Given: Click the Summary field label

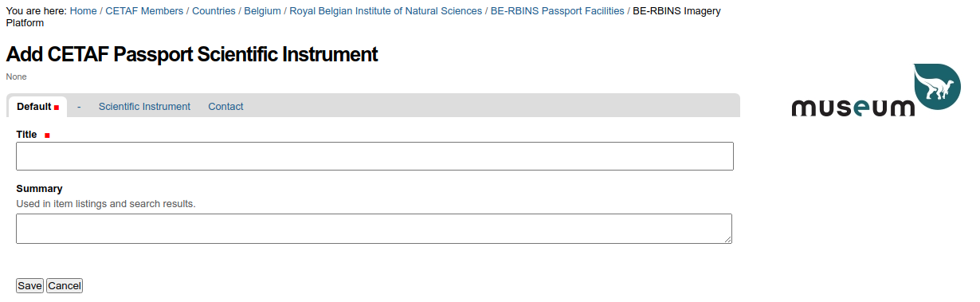Looking at the screenshot, I should click(x=39, y=189).
